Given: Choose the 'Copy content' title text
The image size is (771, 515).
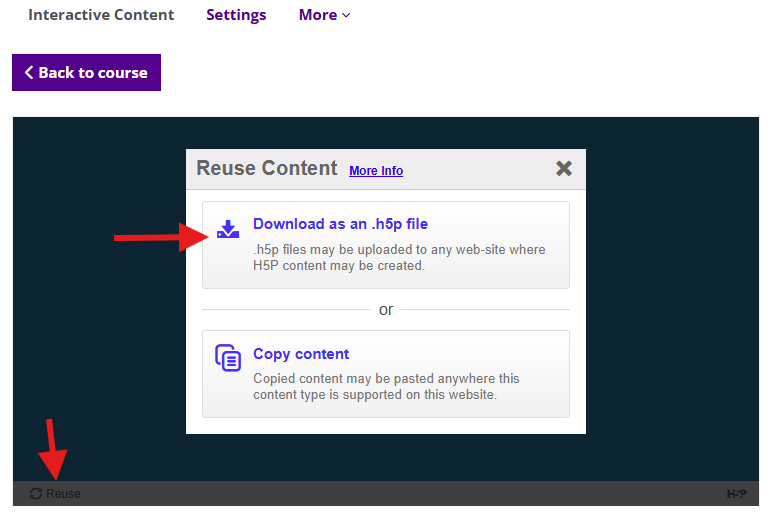Looking at the screenshot, I should tap(301, 354).
